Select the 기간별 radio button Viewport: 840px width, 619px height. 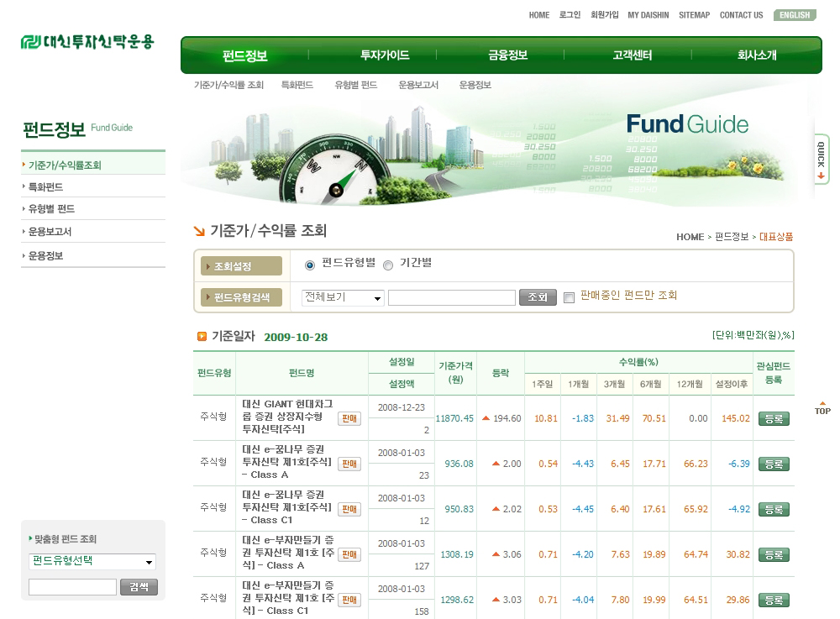[x=388, y=265]
